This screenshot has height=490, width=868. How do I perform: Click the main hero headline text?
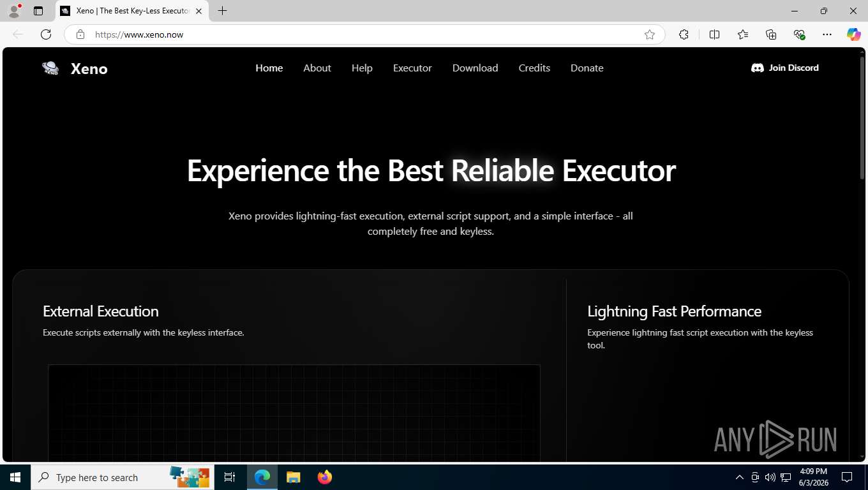[431, 170]
